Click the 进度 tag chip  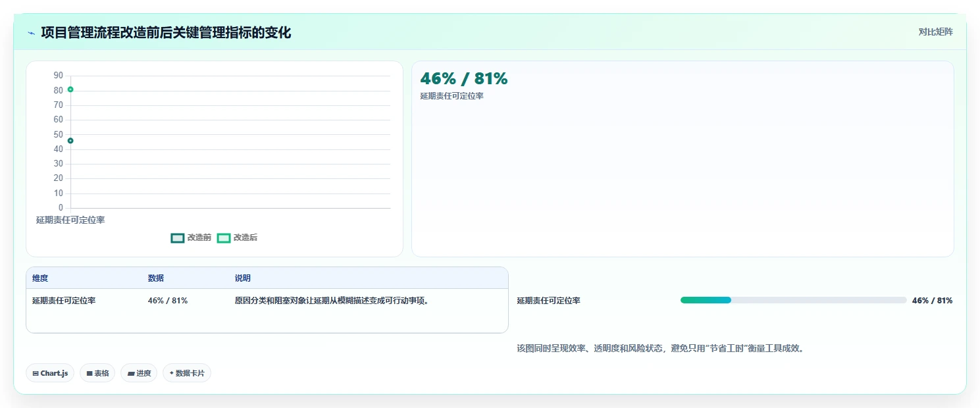pos(139,373)
